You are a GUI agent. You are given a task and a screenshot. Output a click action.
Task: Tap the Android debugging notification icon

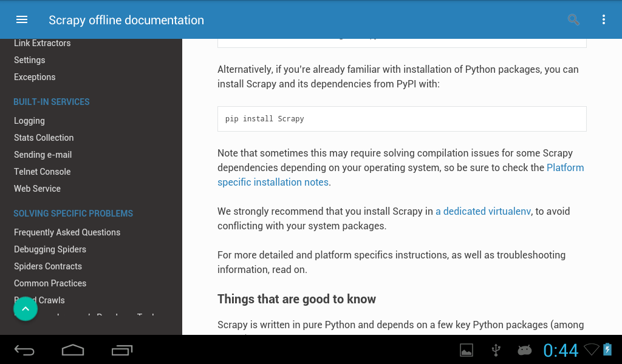524,350
